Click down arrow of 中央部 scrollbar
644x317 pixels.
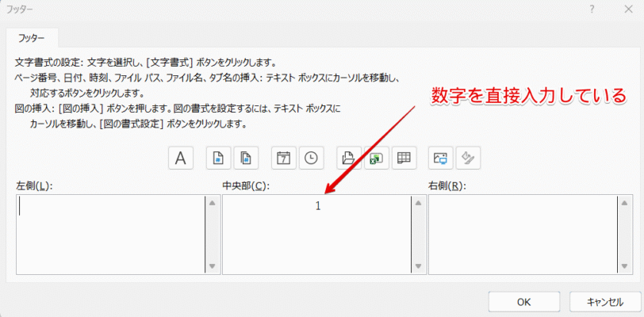click(x=419, y=265)
